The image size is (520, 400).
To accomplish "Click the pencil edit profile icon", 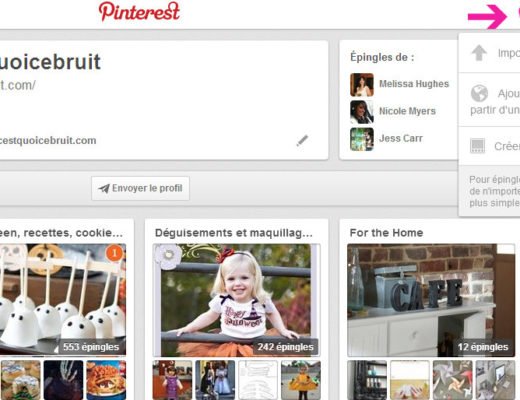I will point(302,141).
